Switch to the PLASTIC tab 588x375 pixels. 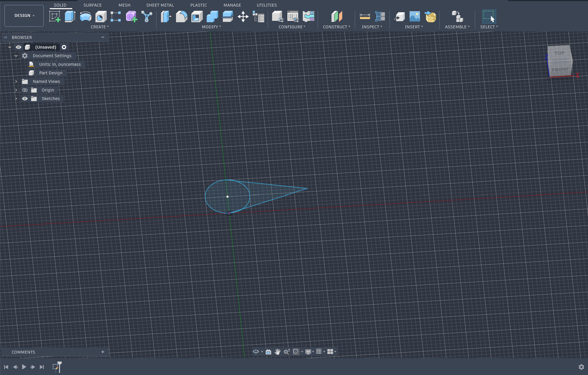199,5
